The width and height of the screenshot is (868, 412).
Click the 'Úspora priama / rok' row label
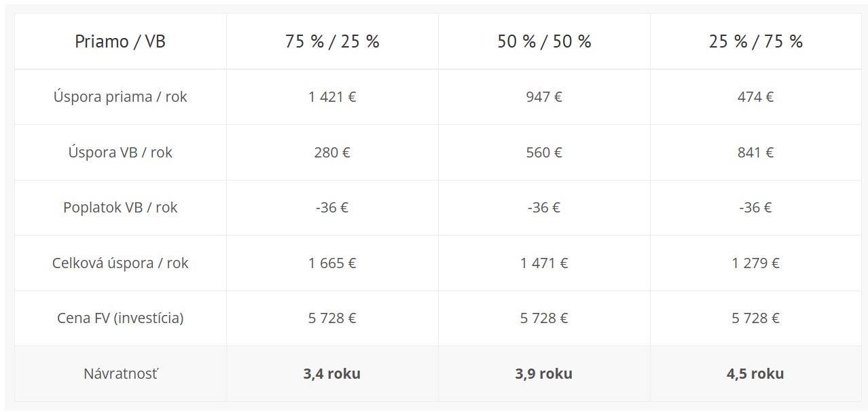[120, 97]
